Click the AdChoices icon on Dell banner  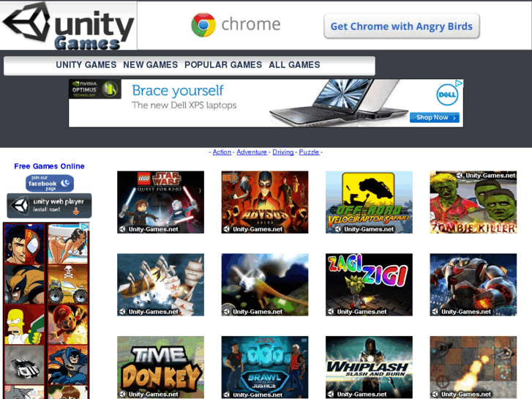[x=459, y=83]
